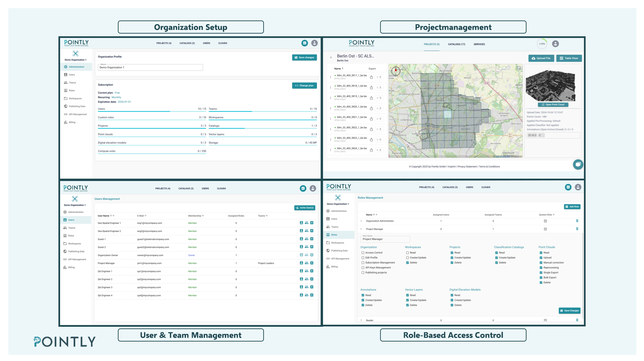Click assign roles icon for Project Manager user
The image size is (644, 361).
301,263
